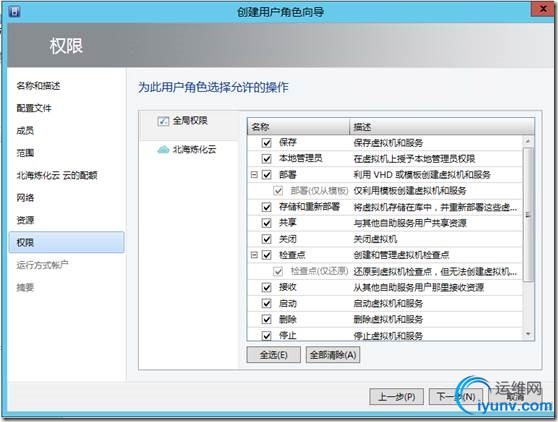Click the description 删除虚拟机和服务
This screenshot has width=558, height=422.
click(388, 320)
